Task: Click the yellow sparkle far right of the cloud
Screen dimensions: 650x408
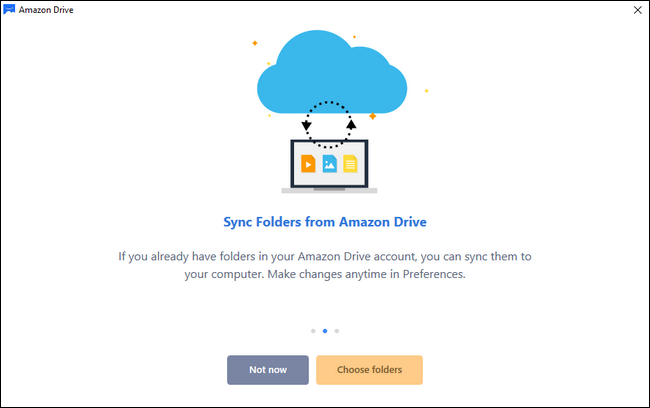Action: [x=426, y=91]
